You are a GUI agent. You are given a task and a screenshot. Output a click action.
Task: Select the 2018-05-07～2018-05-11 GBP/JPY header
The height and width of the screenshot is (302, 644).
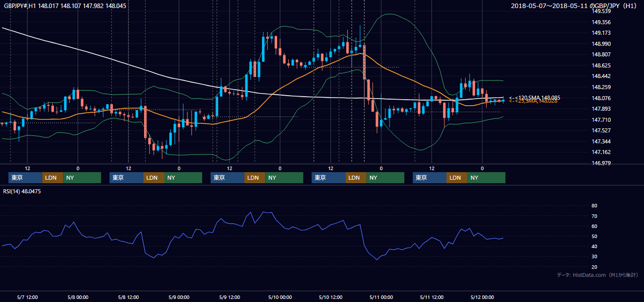tap(575, 6)
